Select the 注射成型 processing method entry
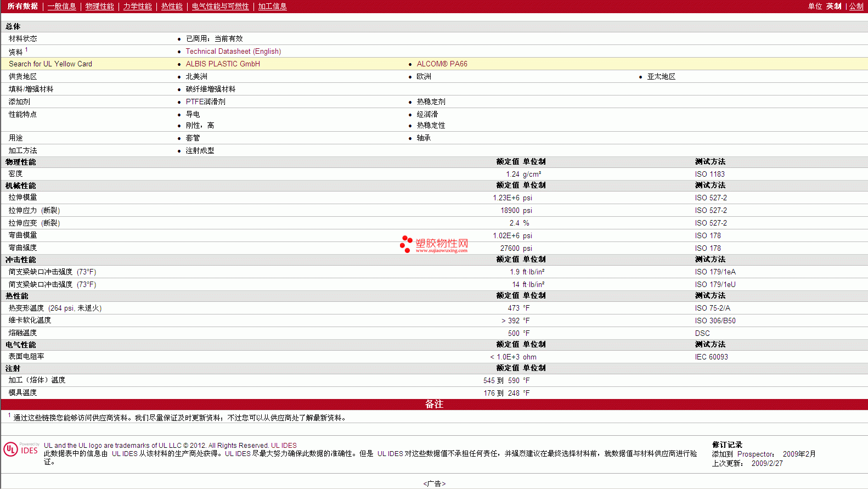This screenshot has width=868, height=489. pos(200,150)
